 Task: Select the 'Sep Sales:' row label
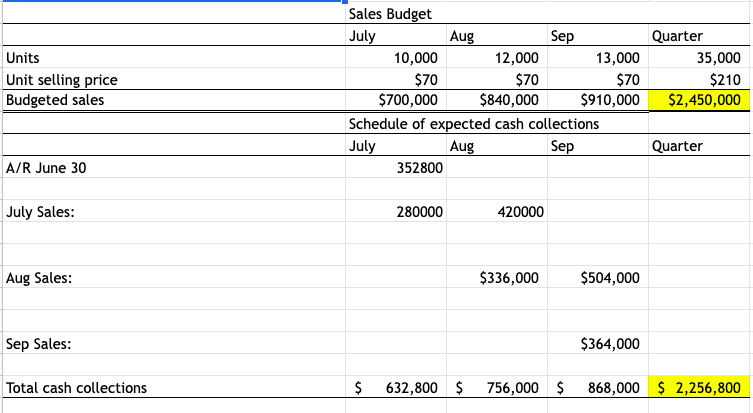38,344
